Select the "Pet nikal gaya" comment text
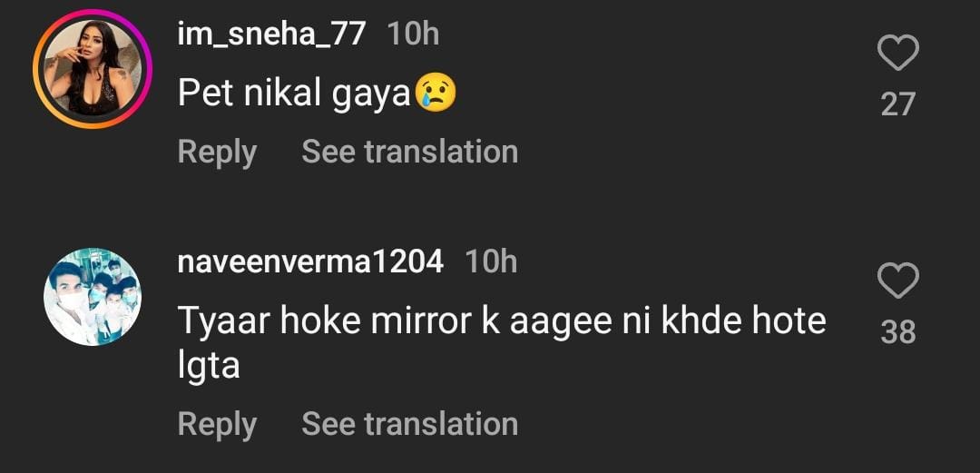 pos(295,94)
